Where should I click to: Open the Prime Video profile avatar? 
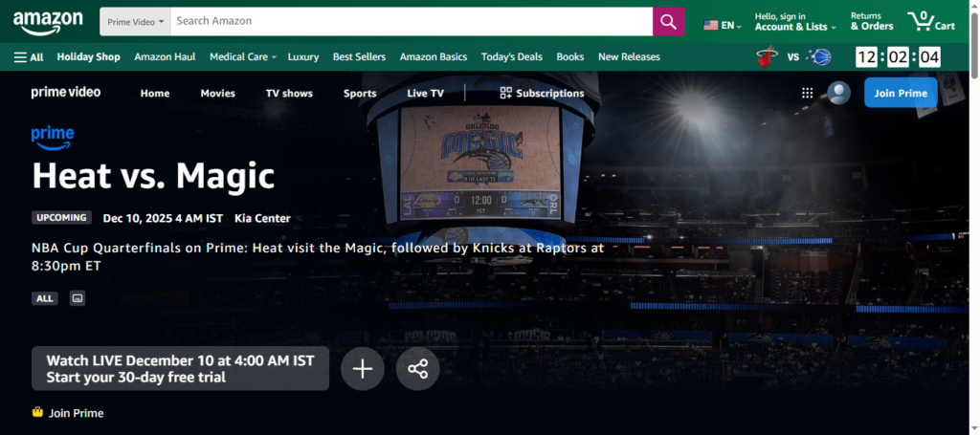(838, 93)
